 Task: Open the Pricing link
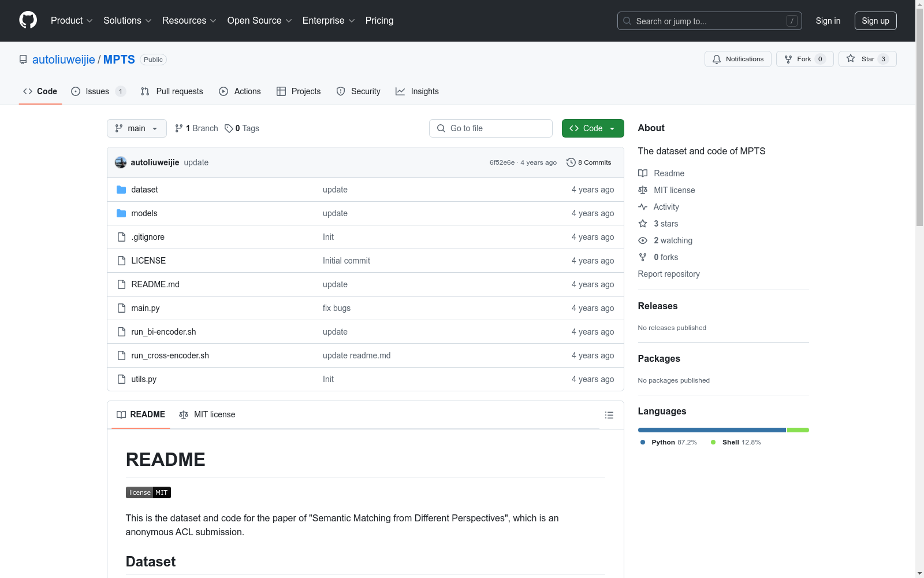click(379, 20)
